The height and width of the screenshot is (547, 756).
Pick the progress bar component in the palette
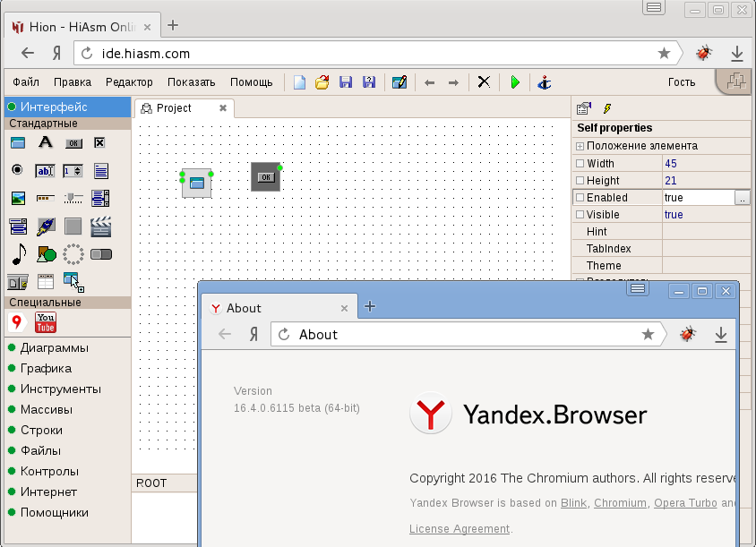pyautogui.click(x=46, y=198)
